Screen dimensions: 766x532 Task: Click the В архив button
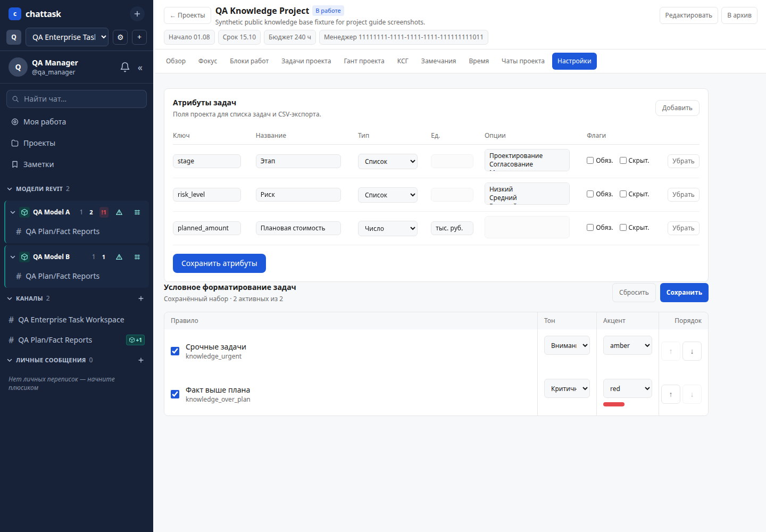pyautogui.click(x=739, y=15)
